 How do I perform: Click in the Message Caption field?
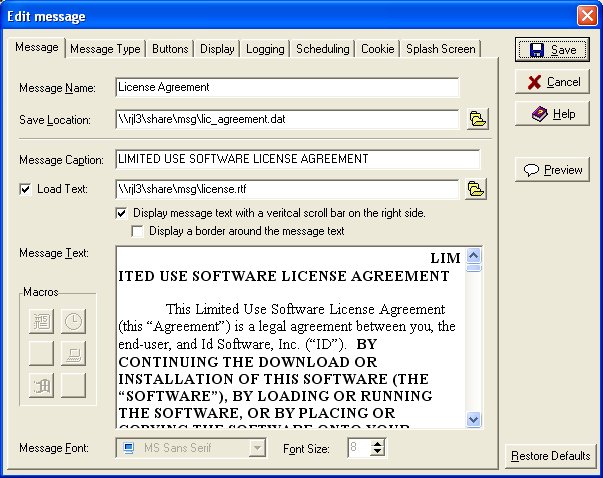298,159
